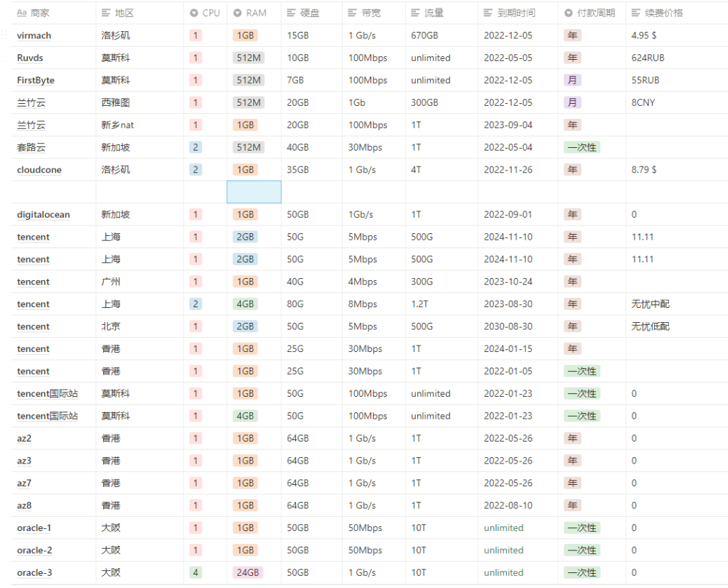Select the 西雅图 region cell
The height and width of the screenshot is (588, 728).
[x=140, y=102]
